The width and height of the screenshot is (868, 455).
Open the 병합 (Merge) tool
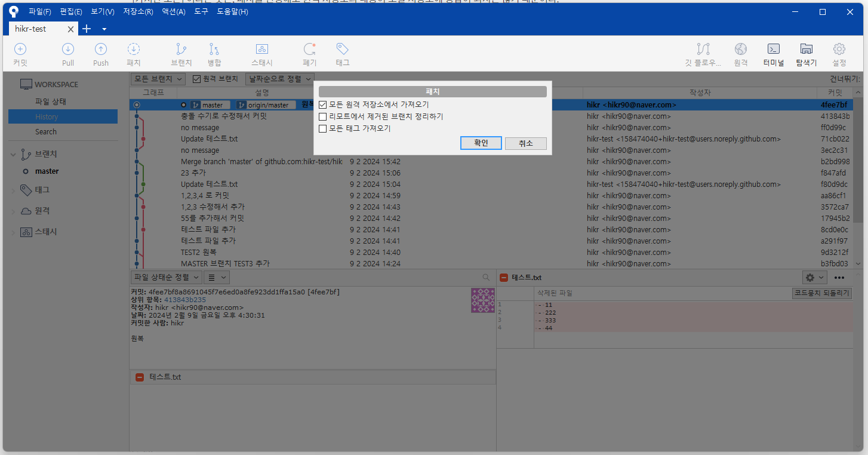[x=214, y=54]
